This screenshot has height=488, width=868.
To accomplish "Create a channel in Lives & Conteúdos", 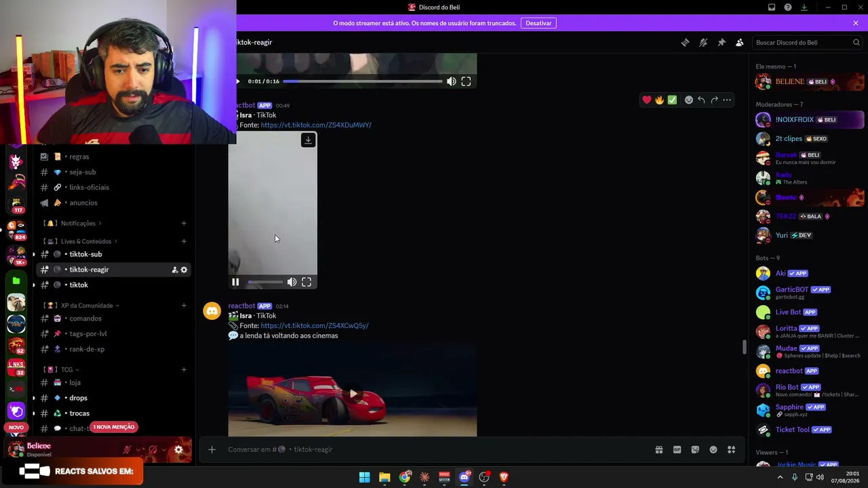I will 184,241.
